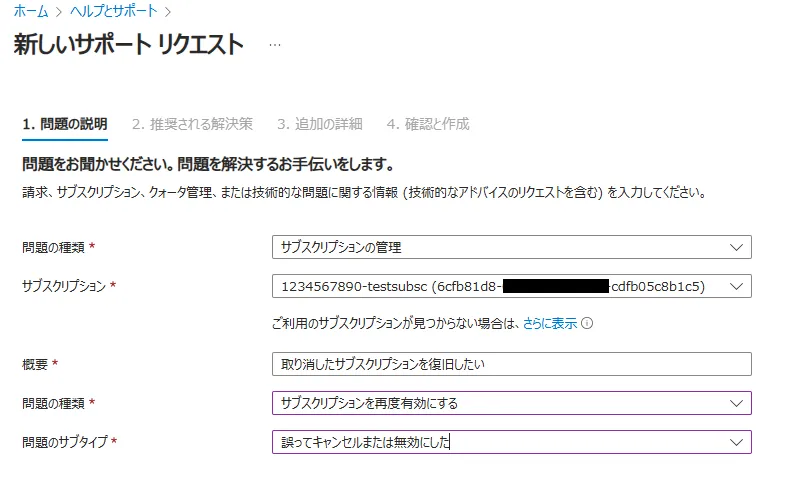Image resolution: width=792 pixels, height=491 pixels.
Task: Go to the 2. 推奨される解決策 tab
Action: (x=192, y=124)
